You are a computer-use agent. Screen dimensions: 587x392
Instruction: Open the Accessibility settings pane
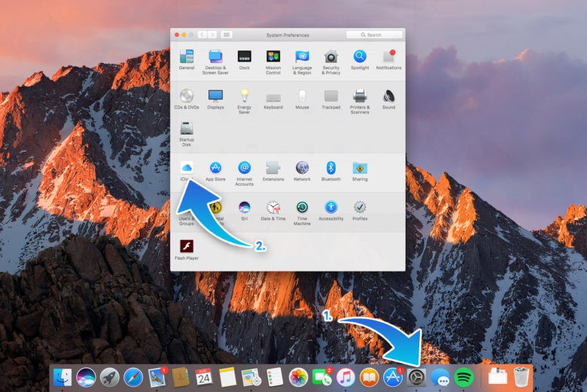330,208
